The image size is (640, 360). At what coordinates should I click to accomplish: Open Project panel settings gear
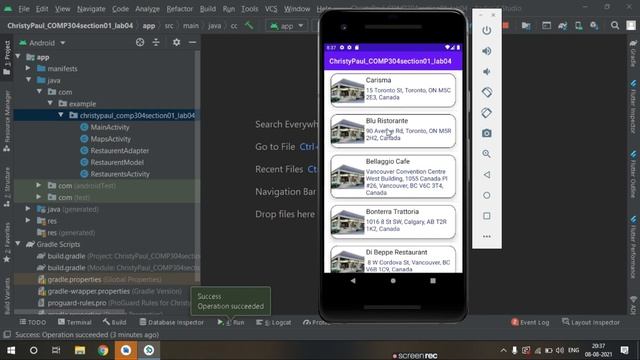[176, 42]
